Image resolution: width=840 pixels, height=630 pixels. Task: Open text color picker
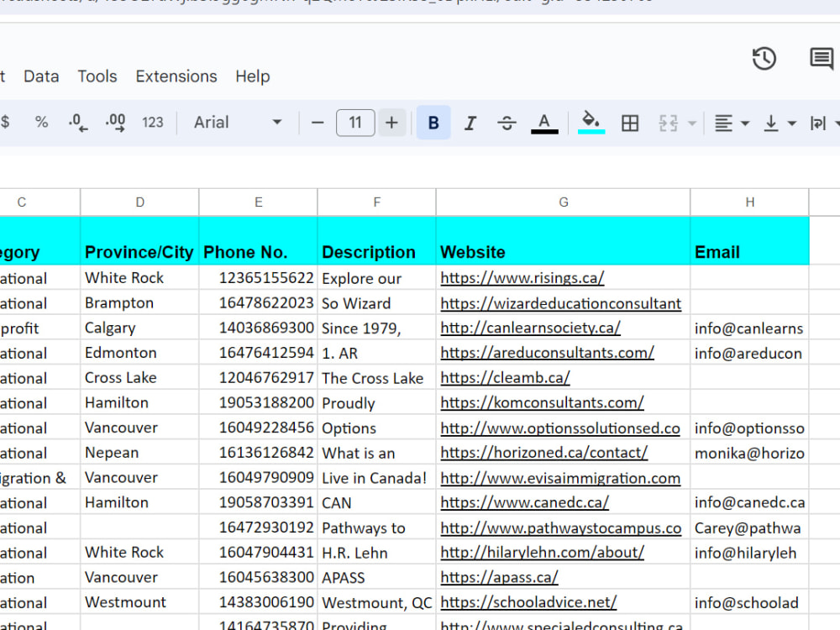click(544, 123)
